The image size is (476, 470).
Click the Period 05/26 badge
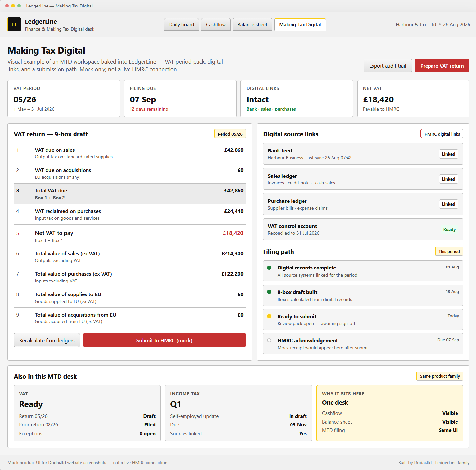click(x=230, y=134)
